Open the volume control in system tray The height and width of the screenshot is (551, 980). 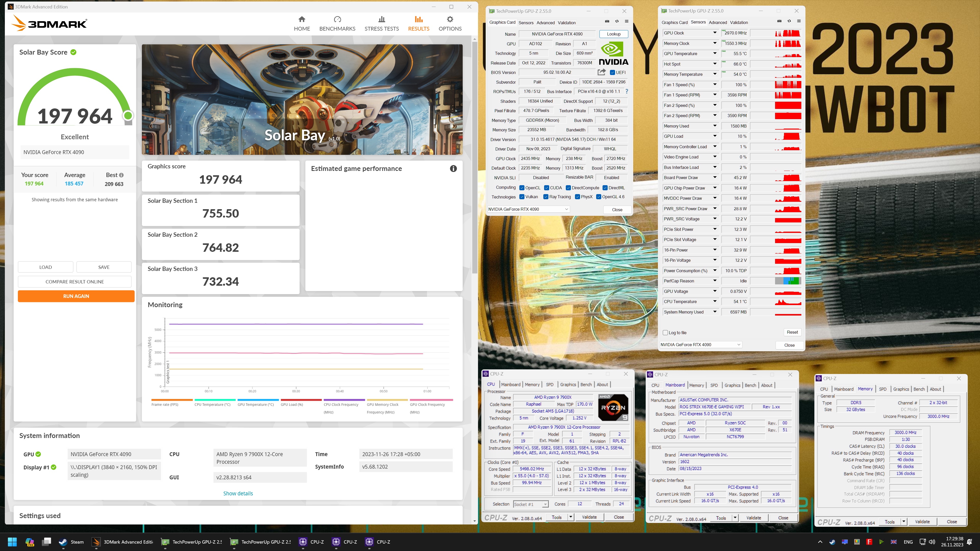932,542
